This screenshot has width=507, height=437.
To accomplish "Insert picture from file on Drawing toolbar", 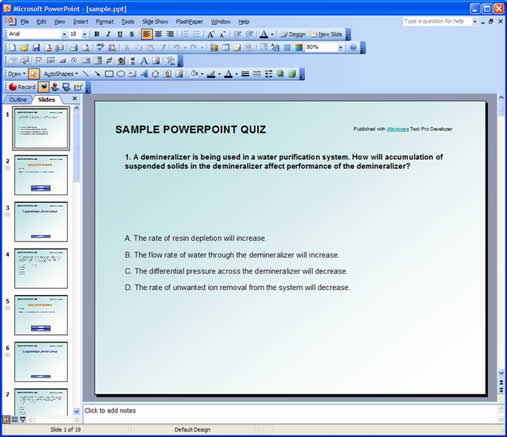I will coord(179,74).
